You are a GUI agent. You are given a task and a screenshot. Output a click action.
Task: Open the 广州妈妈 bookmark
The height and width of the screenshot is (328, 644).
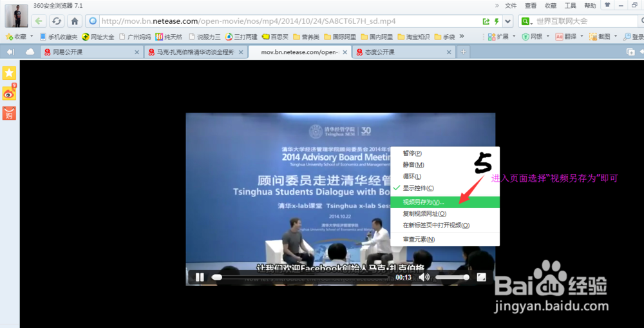(135, 37)
